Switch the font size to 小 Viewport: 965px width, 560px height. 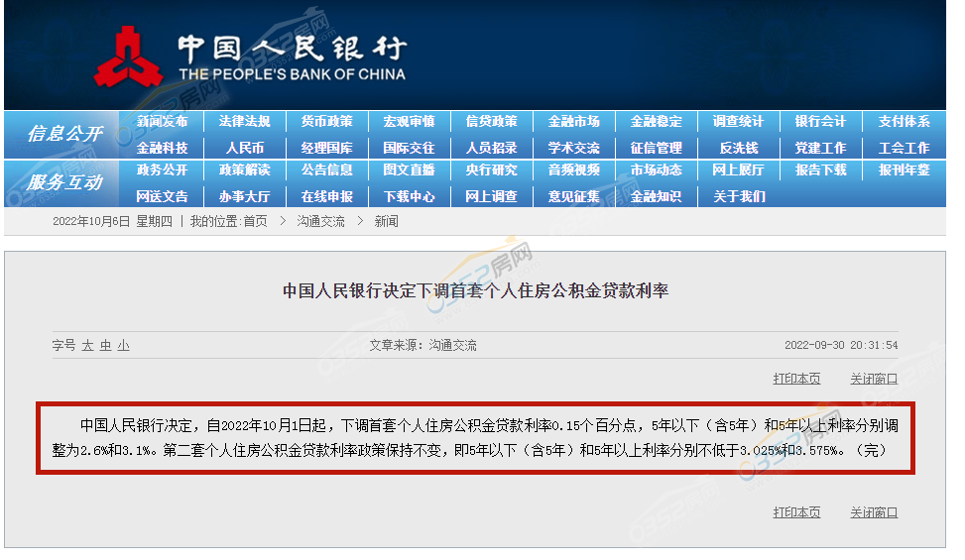click(123, 346)
